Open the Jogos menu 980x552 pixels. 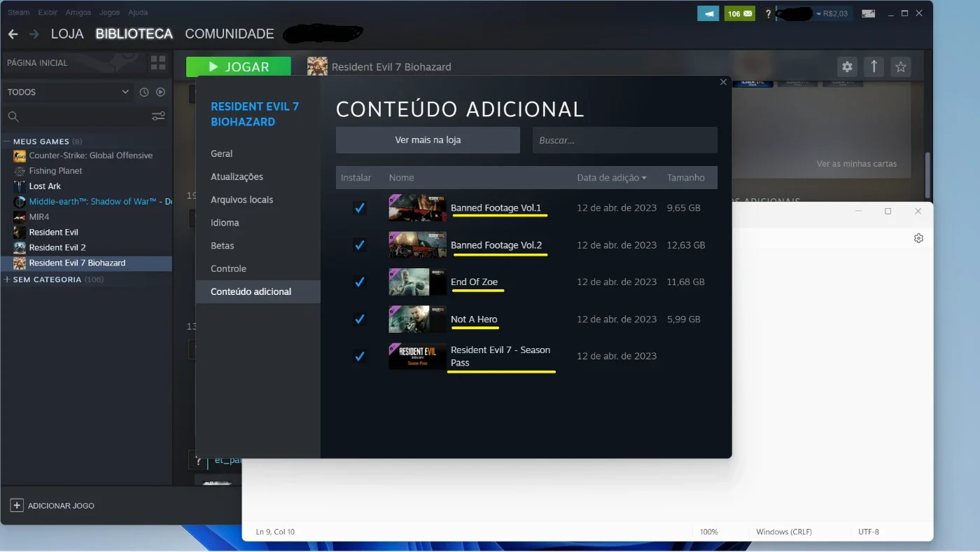point(109,13)
